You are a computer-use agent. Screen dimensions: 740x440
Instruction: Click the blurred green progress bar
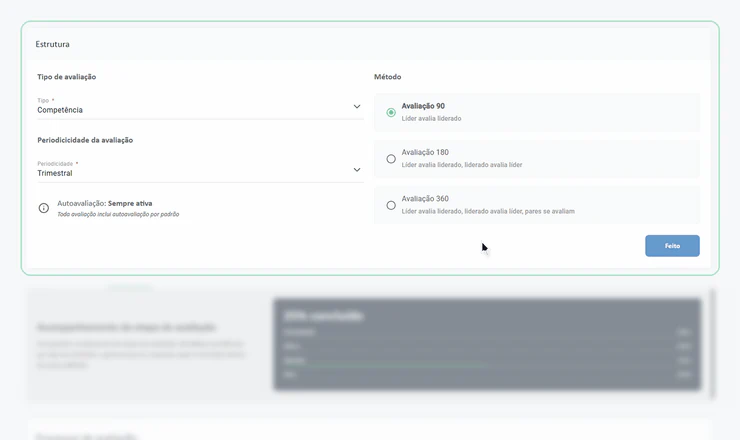click(396, 364)
